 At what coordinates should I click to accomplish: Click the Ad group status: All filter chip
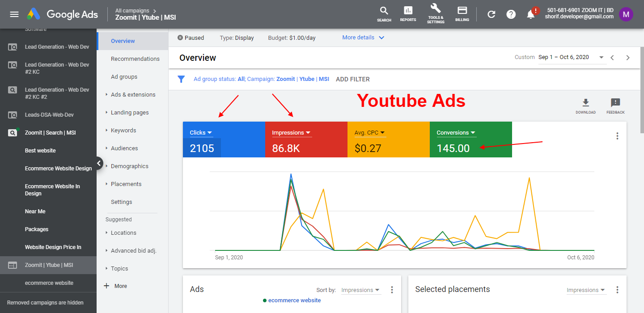click(x=219, y=79)
